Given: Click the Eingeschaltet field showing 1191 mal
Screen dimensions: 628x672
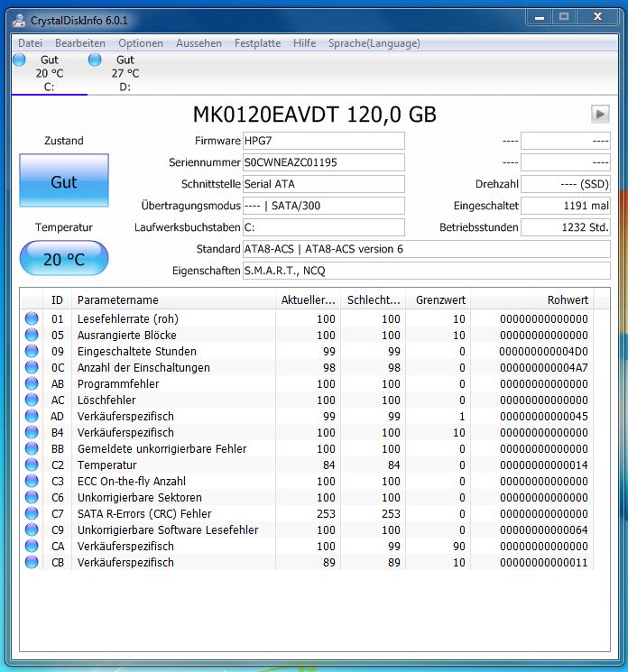Looking at the screenshot, I should (566, 206).
